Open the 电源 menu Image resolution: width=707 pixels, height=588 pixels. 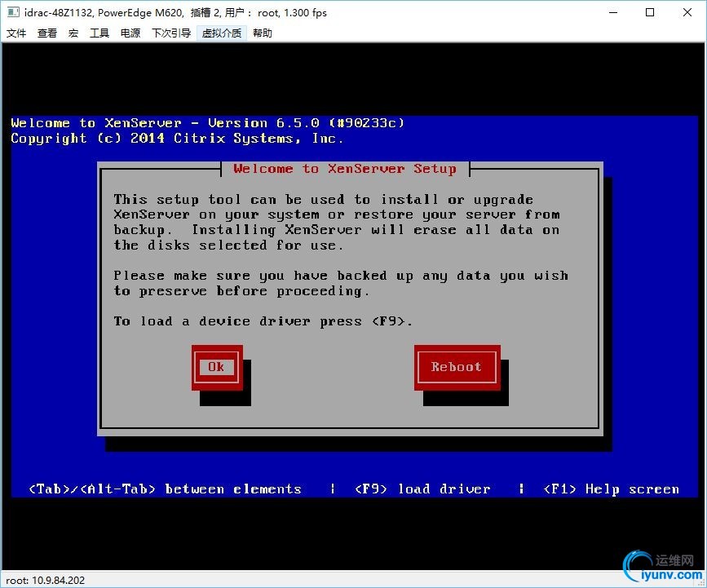pos(130,33)
